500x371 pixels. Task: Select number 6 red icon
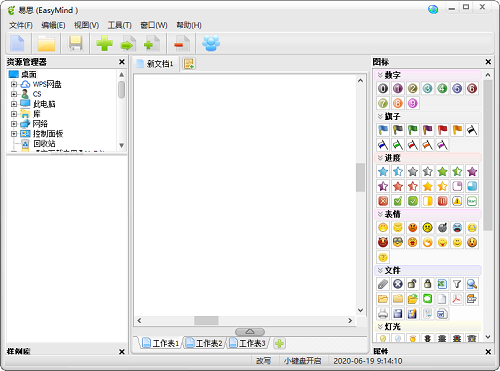coord(472,88)
